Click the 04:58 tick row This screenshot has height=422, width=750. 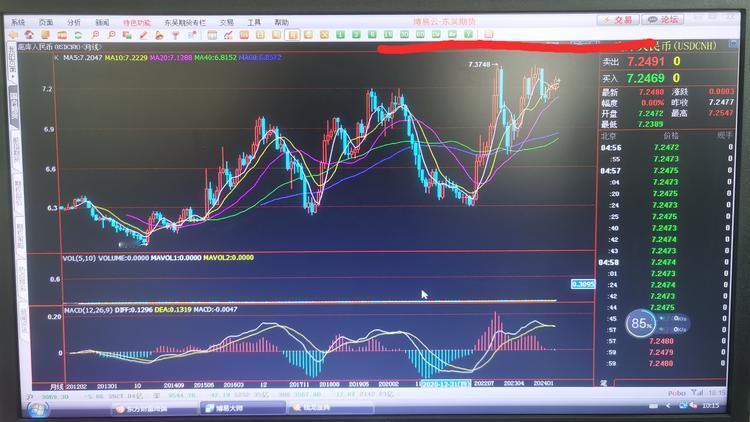(x=665, y=262)
